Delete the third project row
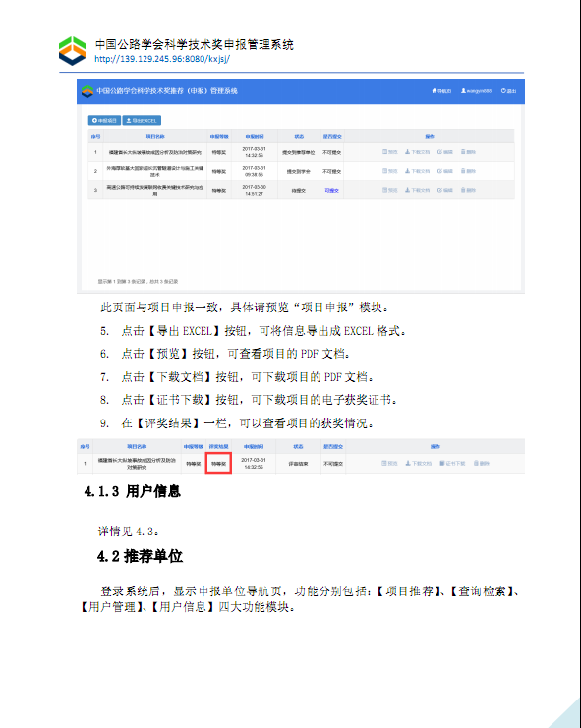Screen dimensions: 581x728 468,190
